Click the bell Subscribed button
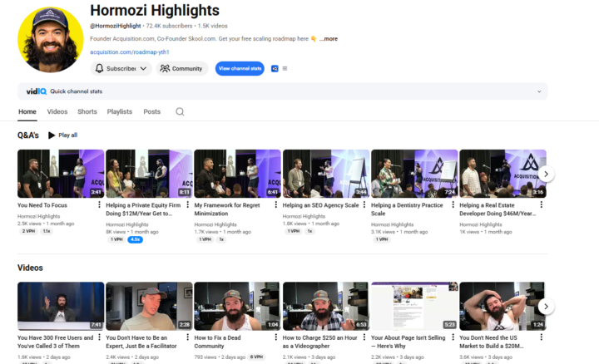Screen dimensions: 599x364 click(x=121, y=69)
